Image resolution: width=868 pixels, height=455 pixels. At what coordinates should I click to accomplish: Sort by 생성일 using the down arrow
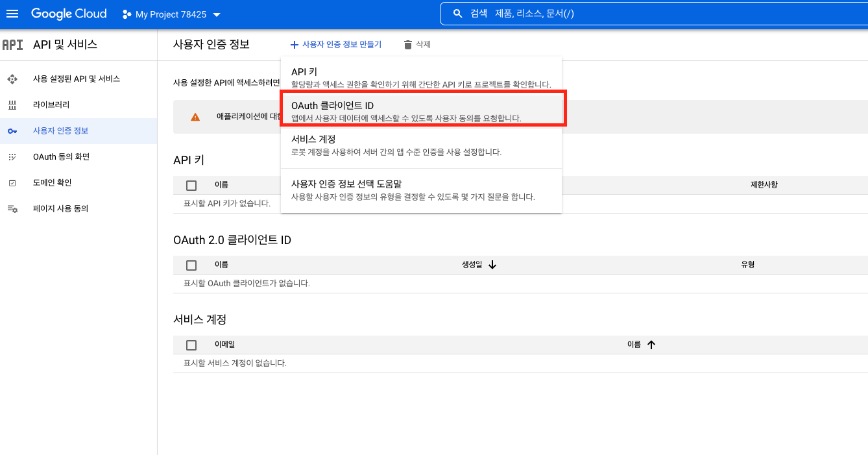pyautogui.click(x=492, y=265)
